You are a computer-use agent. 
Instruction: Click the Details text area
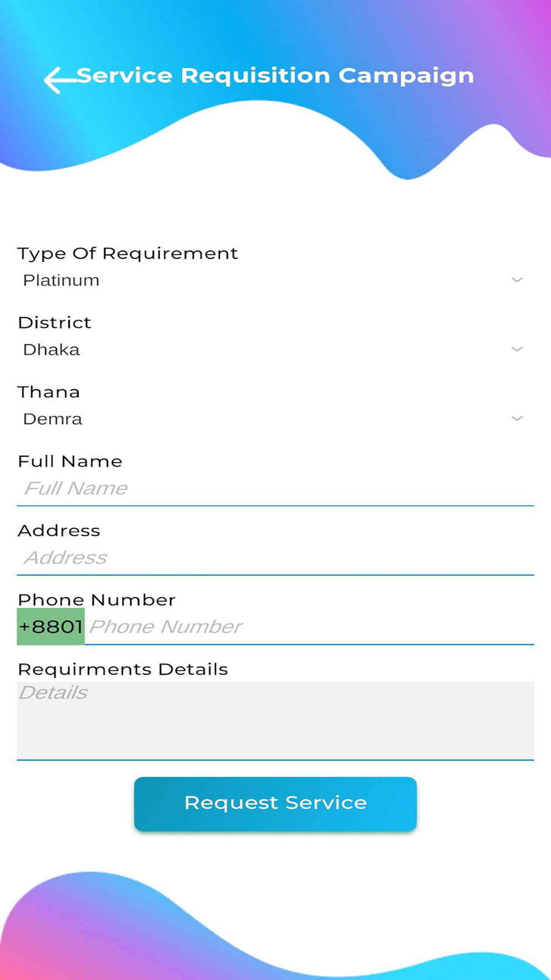(x=275, y=721)
